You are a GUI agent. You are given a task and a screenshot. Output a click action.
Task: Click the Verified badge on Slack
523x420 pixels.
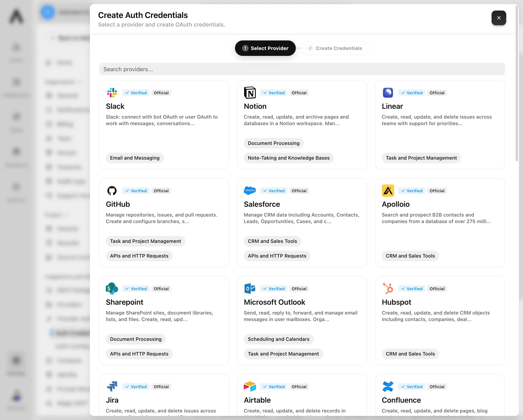[x=136, y=93]
